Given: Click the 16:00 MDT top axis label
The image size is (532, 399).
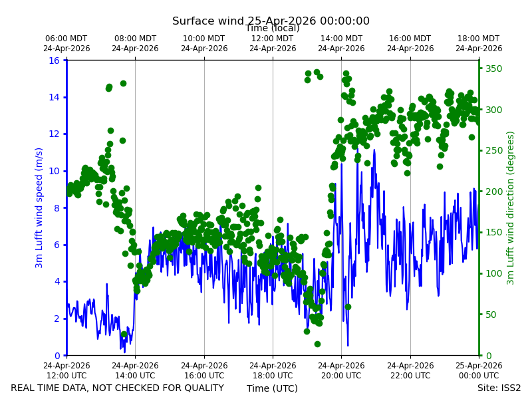Looking at the screenshot, I should point(410,43).
